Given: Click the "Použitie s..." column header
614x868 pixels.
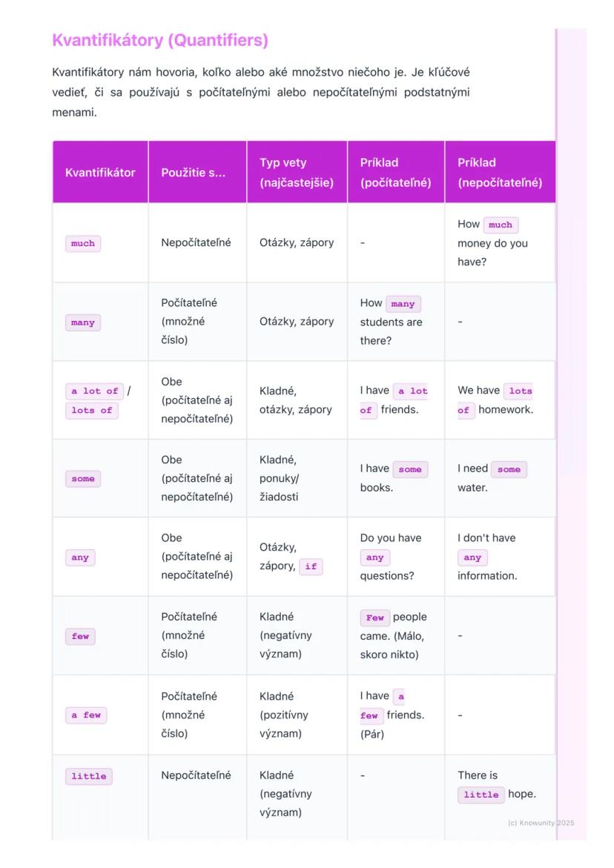Looking at the screenshot, I should click(x=193, y=173).
